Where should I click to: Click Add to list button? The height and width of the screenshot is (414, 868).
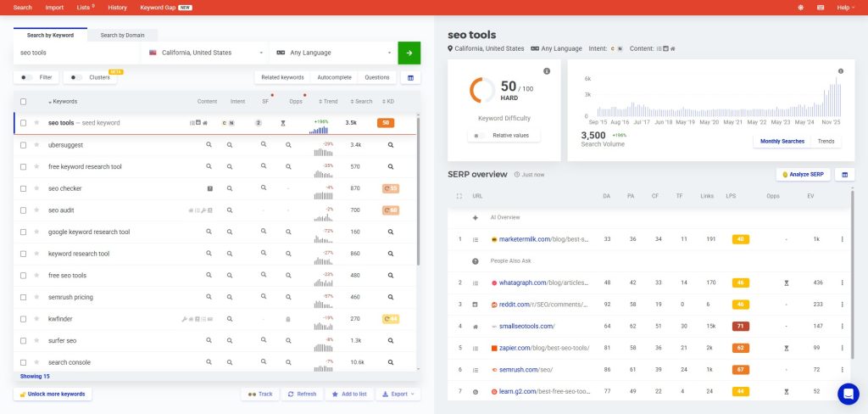coord(348,394)
